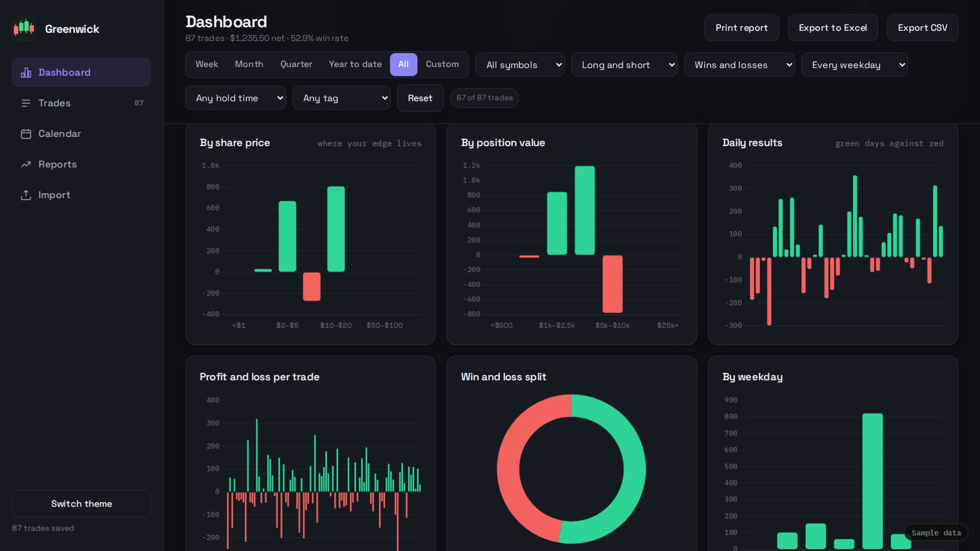Click the Trades count badge 87
Screen dimensions: 980x551
click(x=139, y=103)
